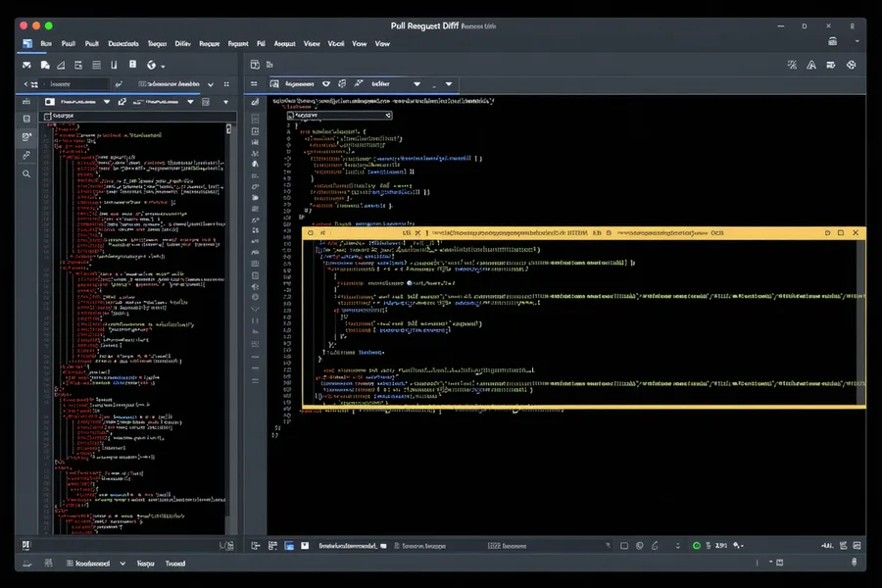Click the document page toolbar icon
Viewport: 882px width, 588px height.
[x=45, y=66]
